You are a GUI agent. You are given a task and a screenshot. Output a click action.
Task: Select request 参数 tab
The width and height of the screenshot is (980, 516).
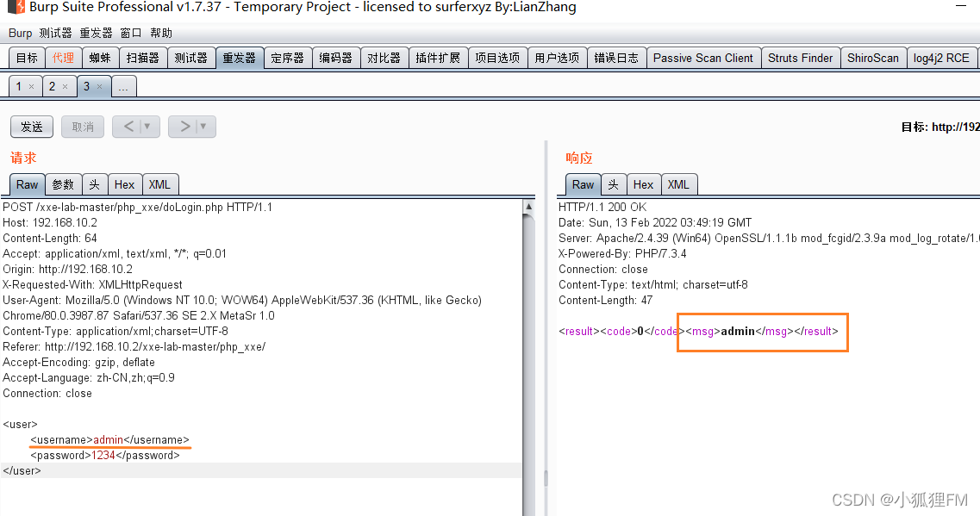pyautogui.click(x=63, y=185)
